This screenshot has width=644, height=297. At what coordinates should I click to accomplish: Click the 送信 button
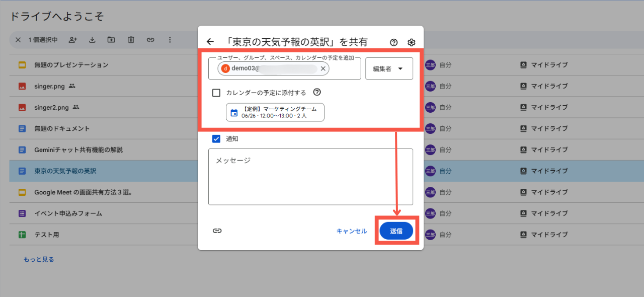(396, 231)
